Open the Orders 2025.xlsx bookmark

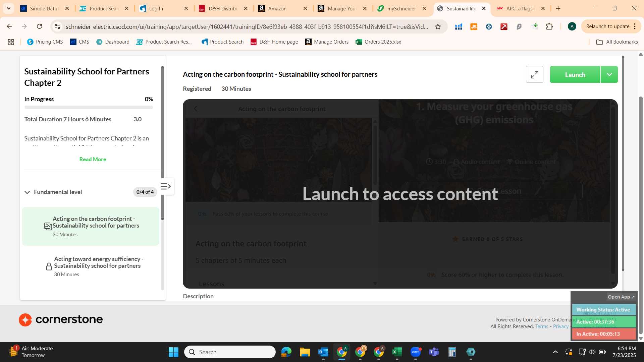click(378, 42)
